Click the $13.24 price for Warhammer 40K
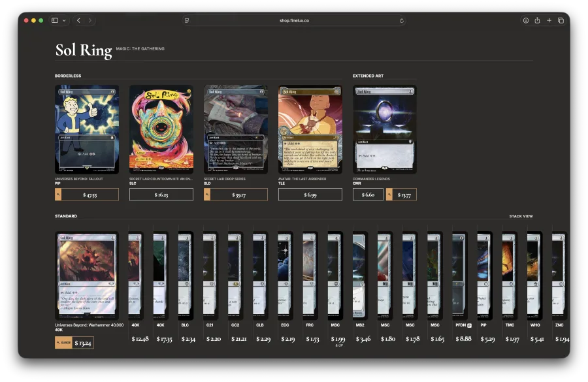Screen dimensions: 588x382 pyautogui.click(x=83, y=343)
